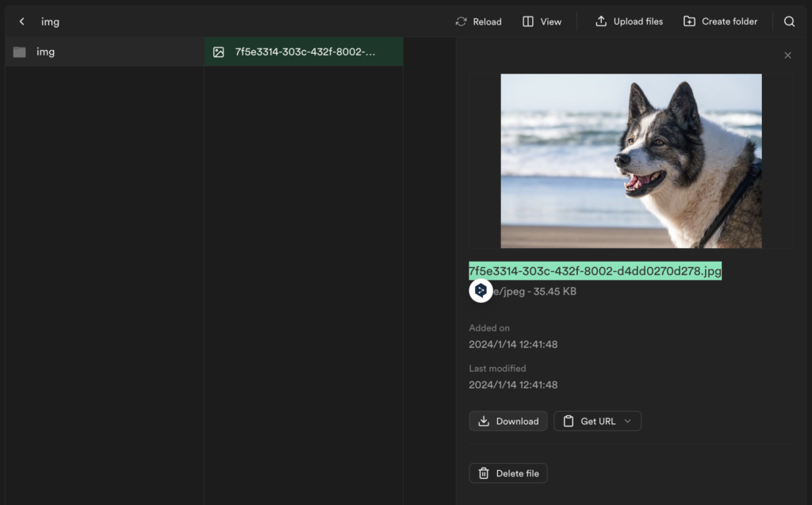The image size is (812, 505).
Task: Click the highlighted .jpg filename
Action: 595,271
